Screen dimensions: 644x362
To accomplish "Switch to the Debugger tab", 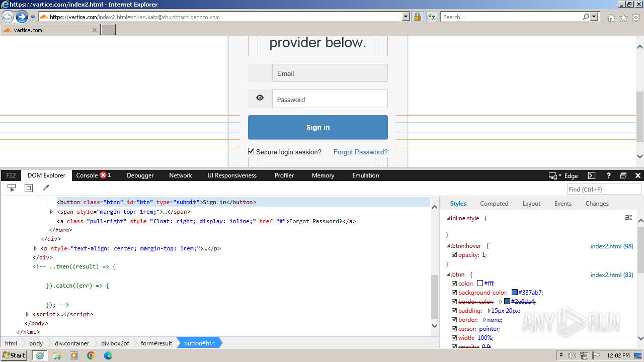I will [x=140, y=175].
